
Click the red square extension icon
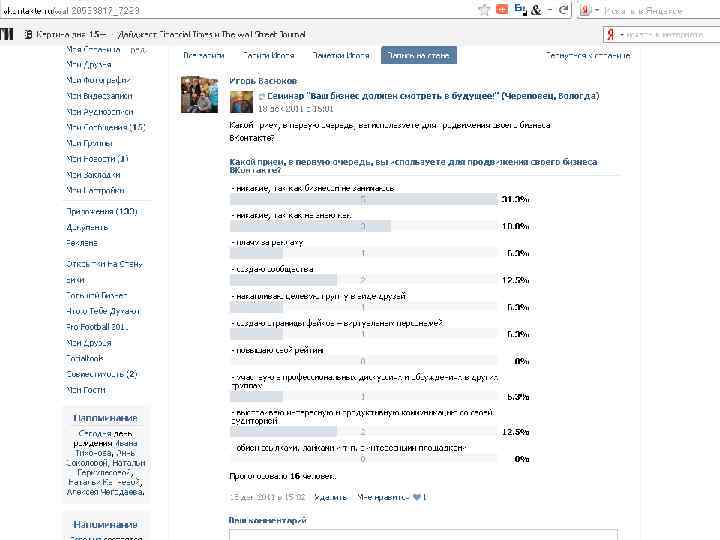(502, 9)
